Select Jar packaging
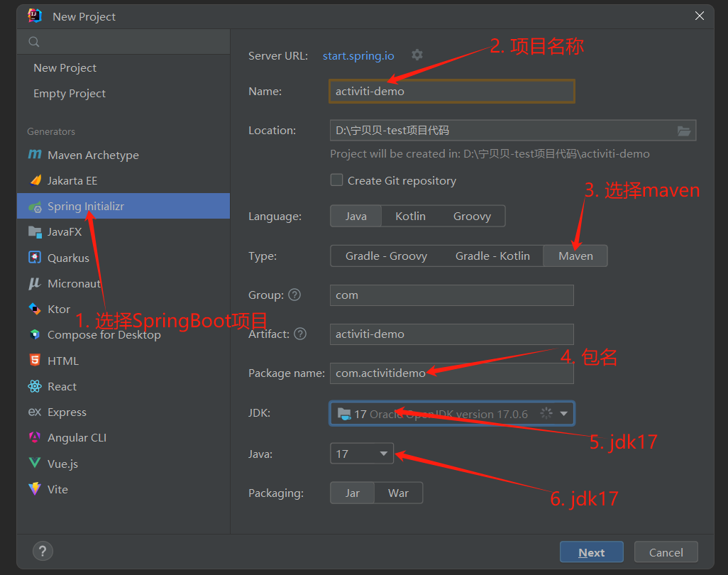The height and width of the screenshot is (575, 728). (353, 493)
